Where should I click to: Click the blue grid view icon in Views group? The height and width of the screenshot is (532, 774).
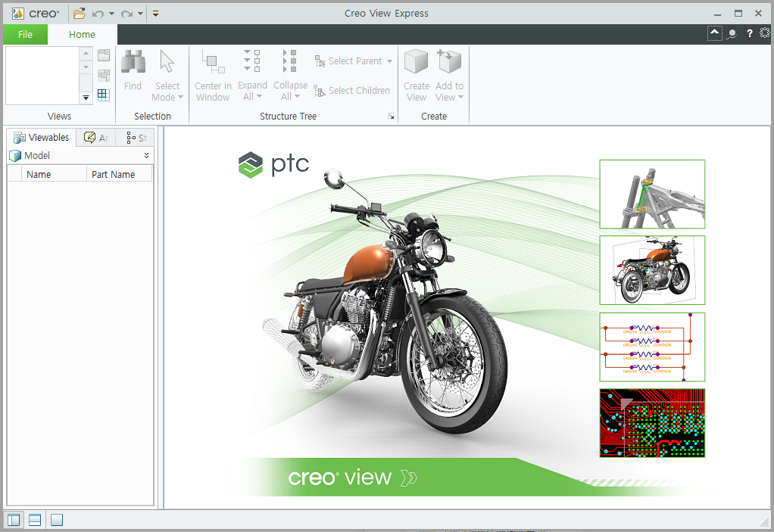click(x=104, y=95)
